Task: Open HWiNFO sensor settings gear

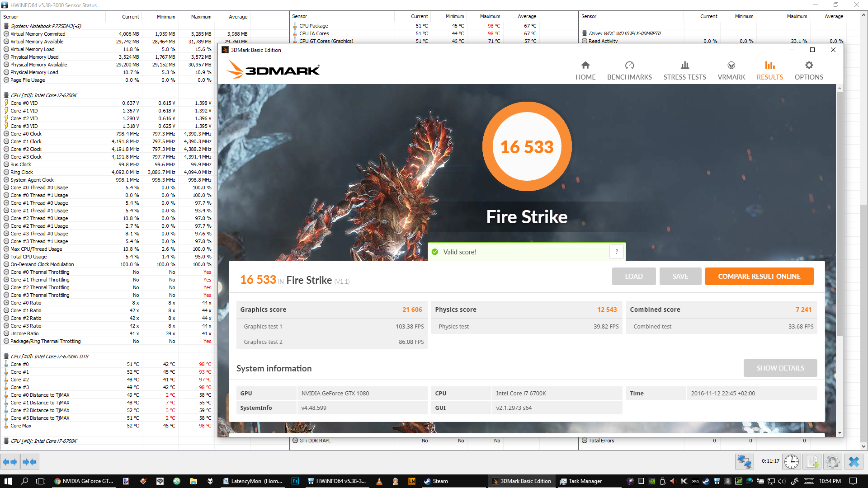Action: (832, 461)
